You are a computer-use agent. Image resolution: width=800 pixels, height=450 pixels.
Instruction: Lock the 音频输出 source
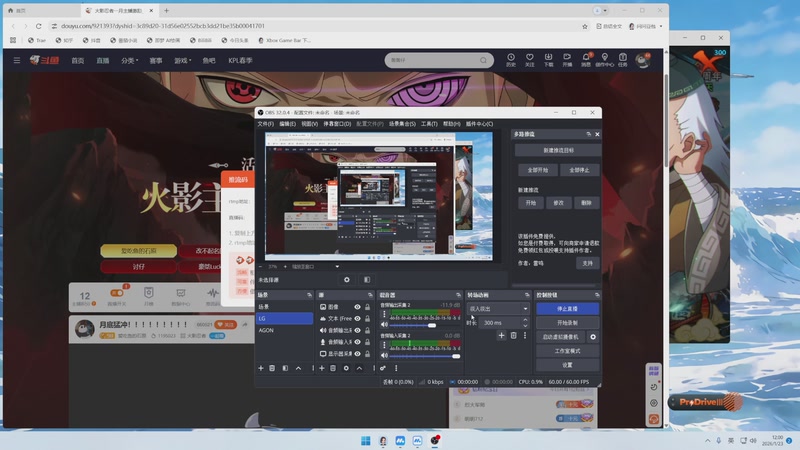pyautogui.click(x=367, y=330)
